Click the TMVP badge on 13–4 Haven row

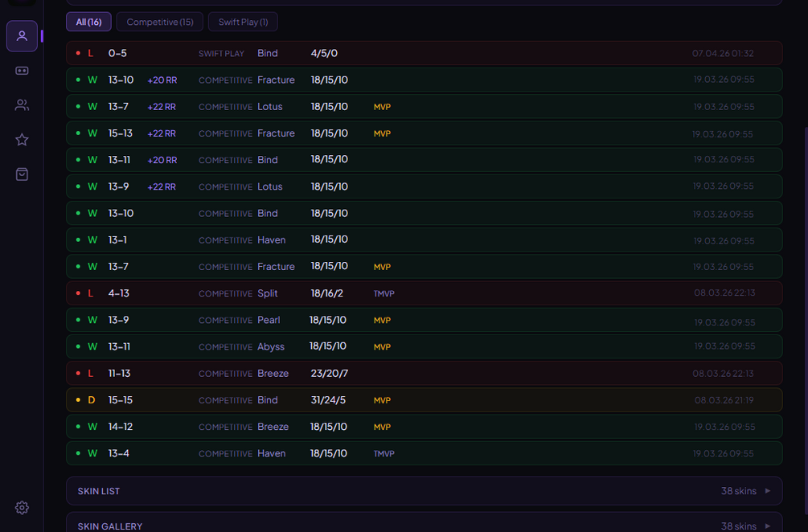[384, 454]
